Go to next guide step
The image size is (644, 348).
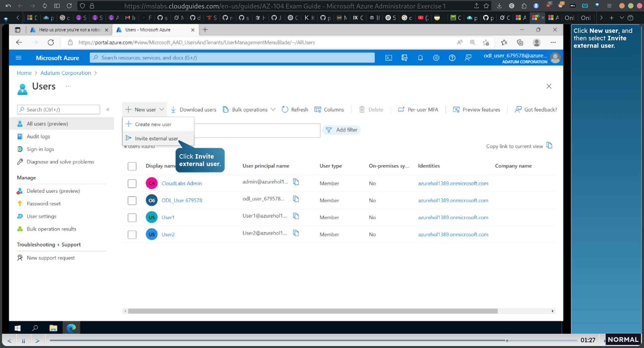[x=38, y=341]
